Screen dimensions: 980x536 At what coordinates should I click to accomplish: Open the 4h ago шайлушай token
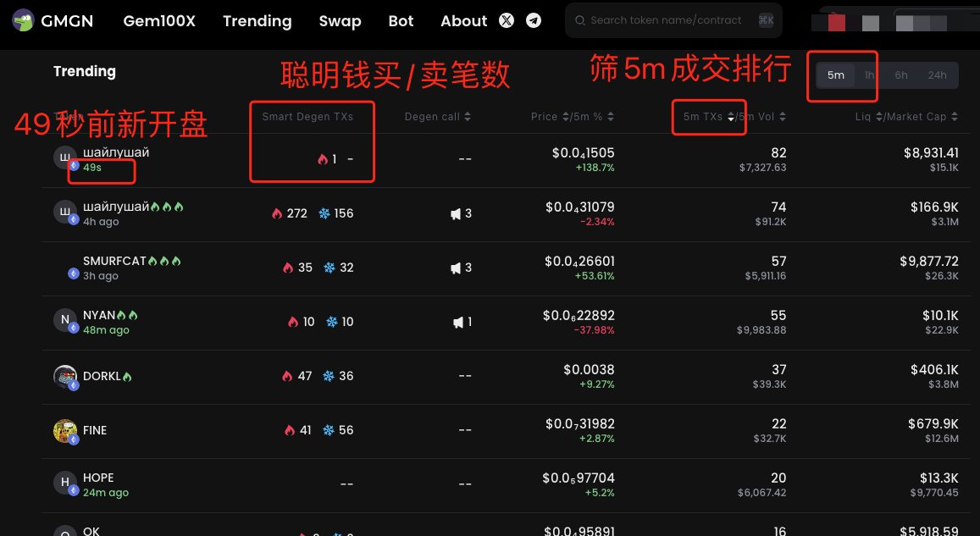pos(116,207)
